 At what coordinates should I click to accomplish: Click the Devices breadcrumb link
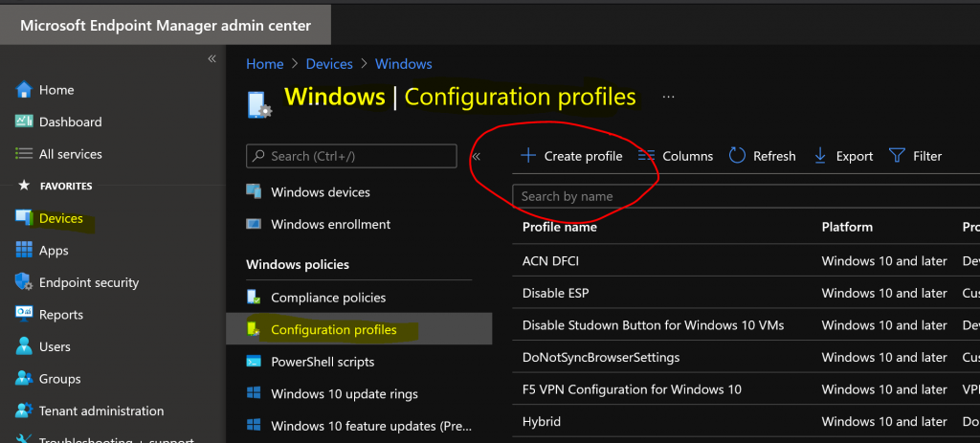point(329,64)
